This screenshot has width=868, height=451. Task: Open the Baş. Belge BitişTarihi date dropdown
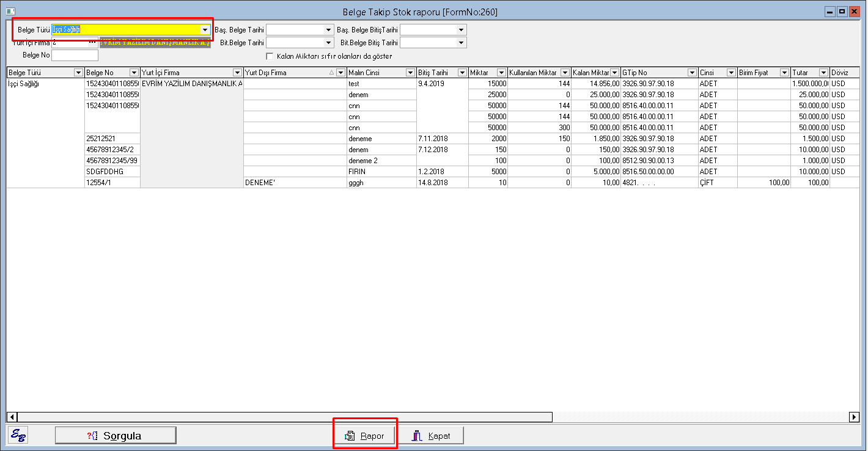coord(461,29)
